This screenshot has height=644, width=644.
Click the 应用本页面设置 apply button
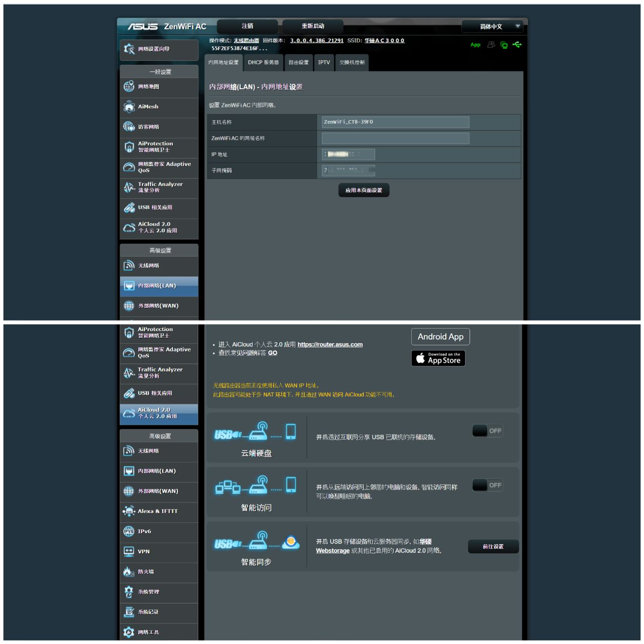coord(364,190)
